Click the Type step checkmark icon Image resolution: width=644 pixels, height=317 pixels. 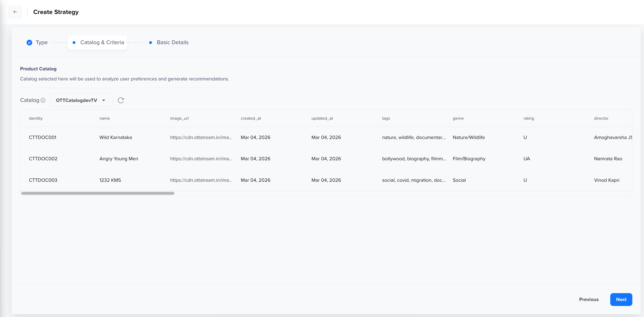pyautogui.click(x=29, y=42)
